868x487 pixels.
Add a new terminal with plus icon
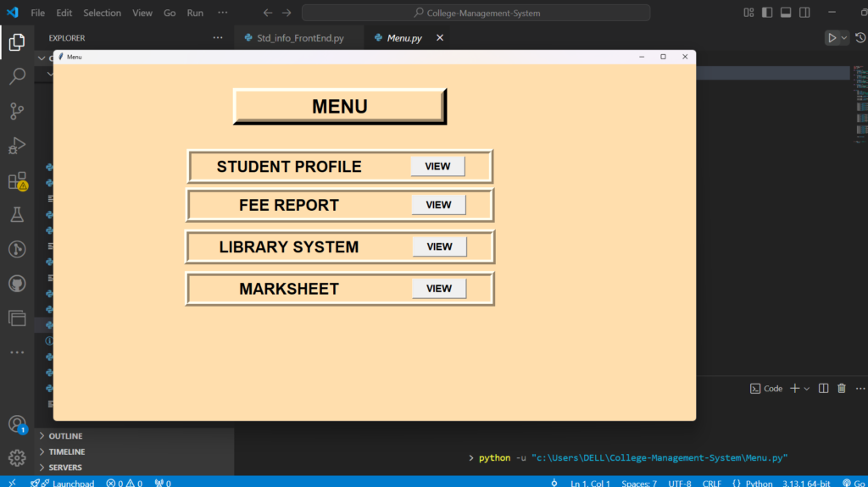(794, 389)
